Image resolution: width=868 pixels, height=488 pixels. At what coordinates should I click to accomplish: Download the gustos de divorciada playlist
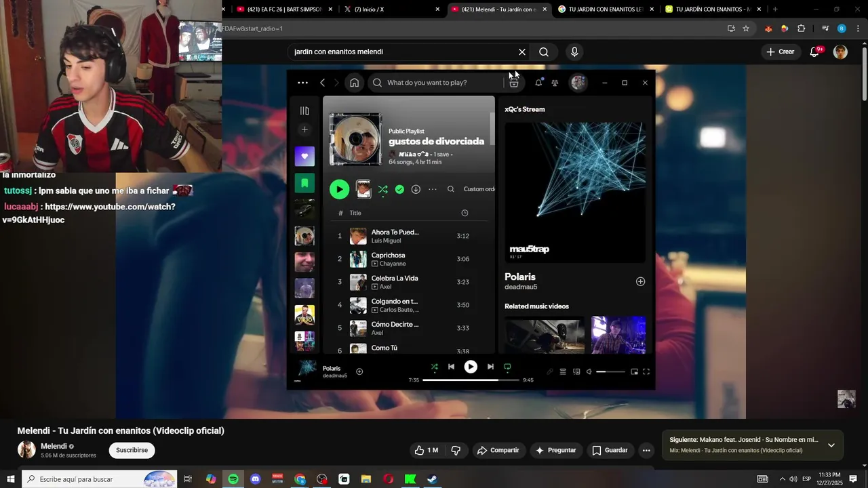[x=416, y=190]
